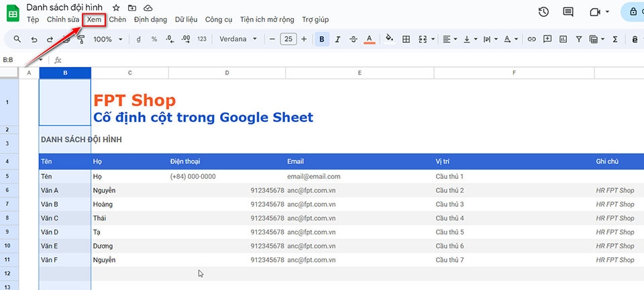
Task: Open the Tiện ích mở rộng menu
Action: (x=267, y=19)
